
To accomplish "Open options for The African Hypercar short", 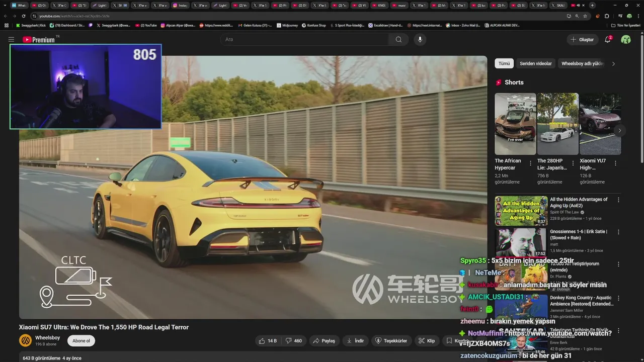I will click(x=530, y=163).
